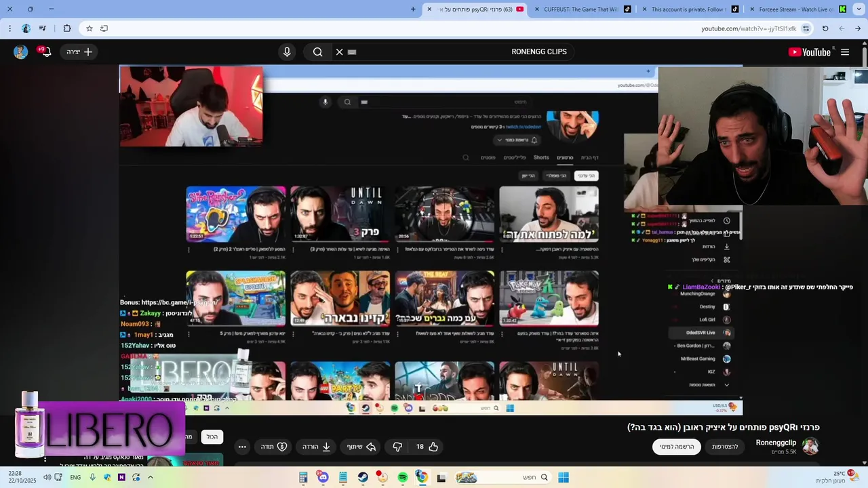Image resolution: width=868 pixels, height=488 pixels.
Task: Start voice search with the microphone
Action: tap(287, 52)
